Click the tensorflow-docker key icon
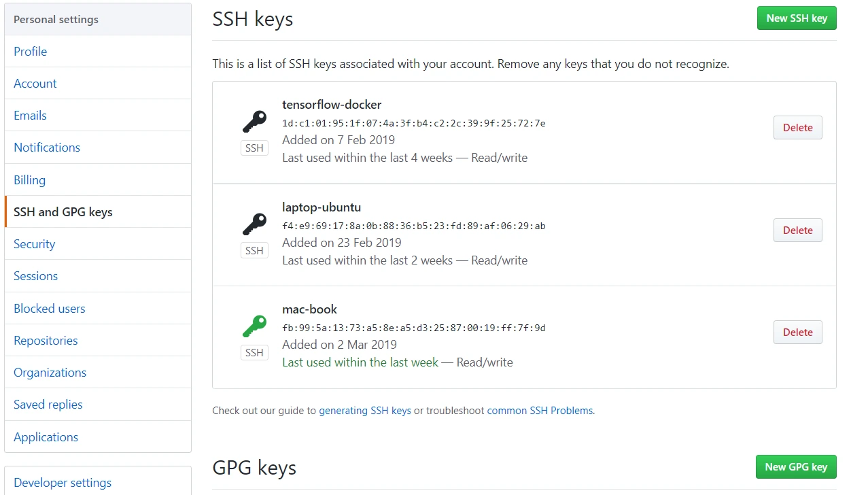Viewport: 868px width, 495px height. (x=254, y=122)
